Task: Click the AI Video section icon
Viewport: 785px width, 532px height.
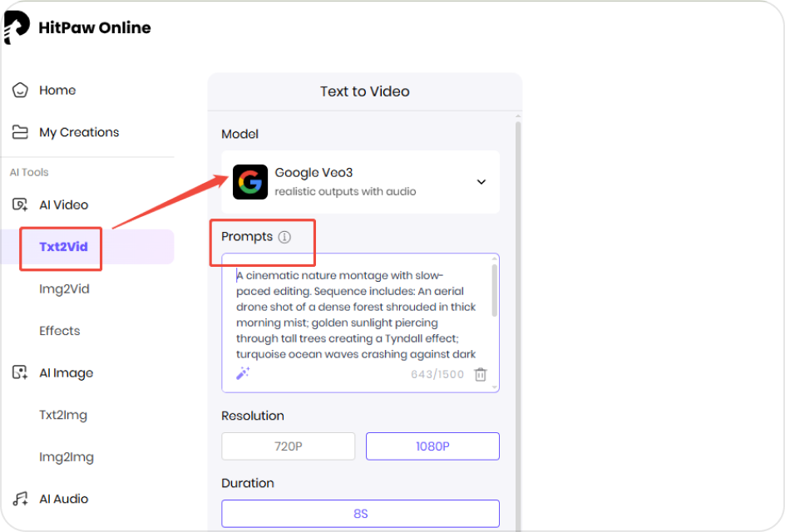Action: [20, 205]
